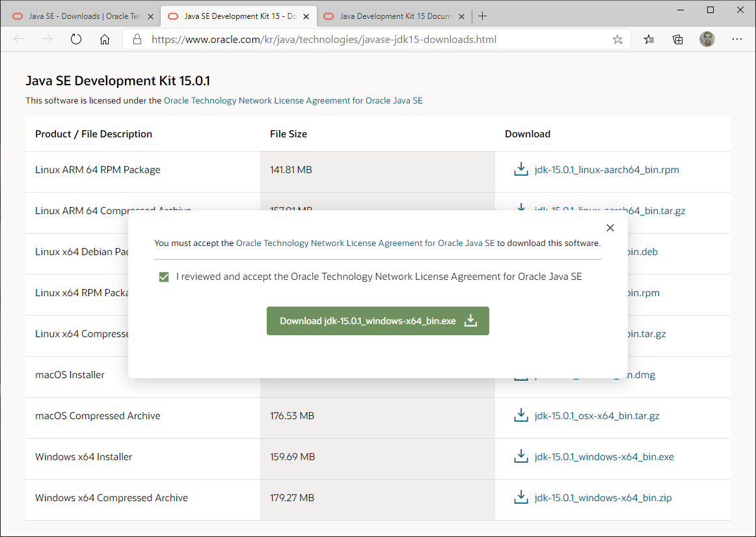Click download icon for osx-x64_bin.tar.gz

[520, 415]
